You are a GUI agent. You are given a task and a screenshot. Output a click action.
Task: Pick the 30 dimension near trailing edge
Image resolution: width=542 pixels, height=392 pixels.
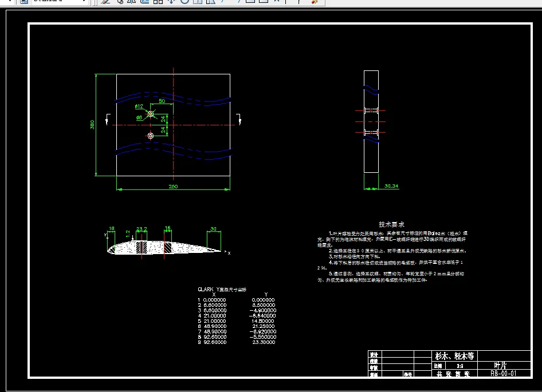pyautogui.click(x=213, y=229)
